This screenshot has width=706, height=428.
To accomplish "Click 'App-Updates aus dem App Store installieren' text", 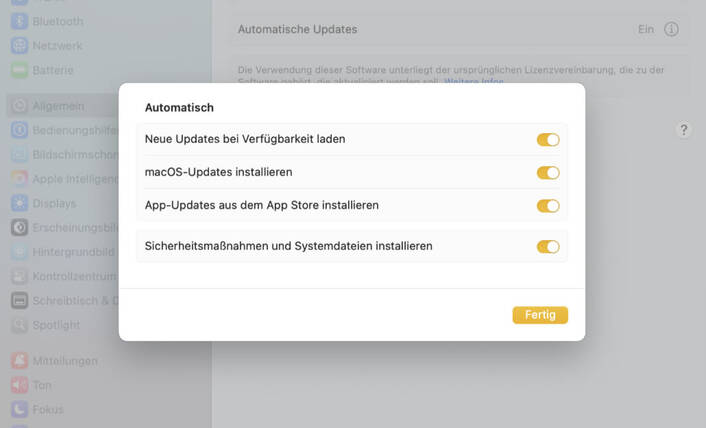I will (x=262, y=205).
